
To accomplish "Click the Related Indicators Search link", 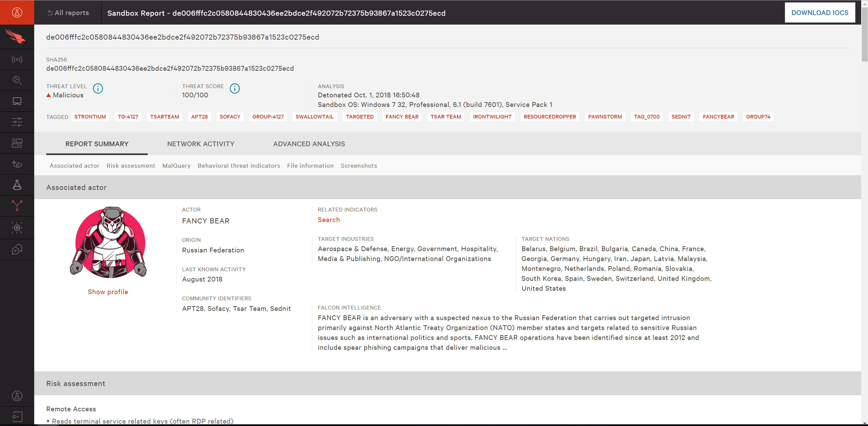I will [329, 220].
